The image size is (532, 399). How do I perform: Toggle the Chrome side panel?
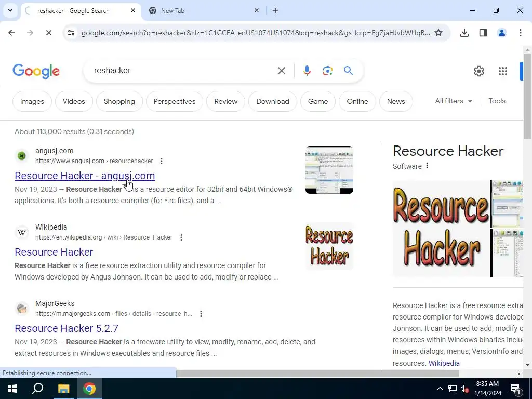[483, 33]
